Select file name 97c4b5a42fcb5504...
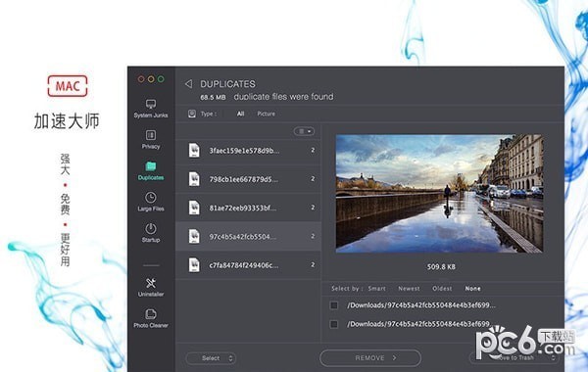588x372 pixels. 243,237
